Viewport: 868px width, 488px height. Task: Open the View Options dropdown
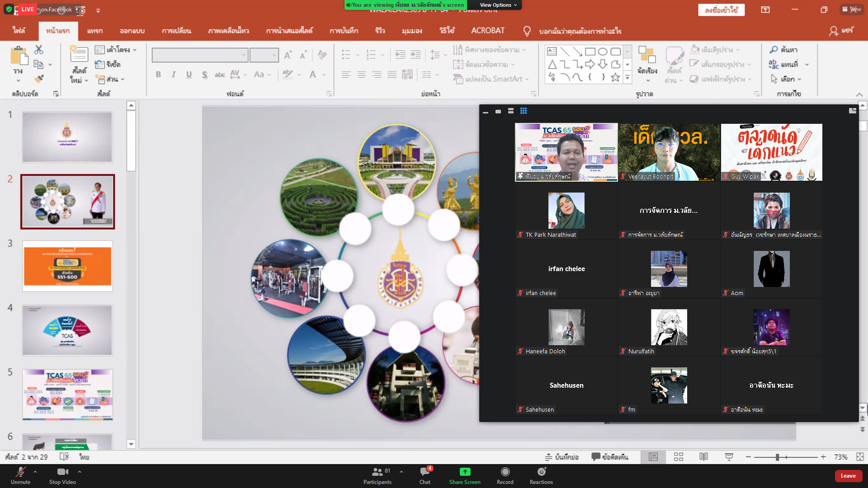click(x=498, y=5)
